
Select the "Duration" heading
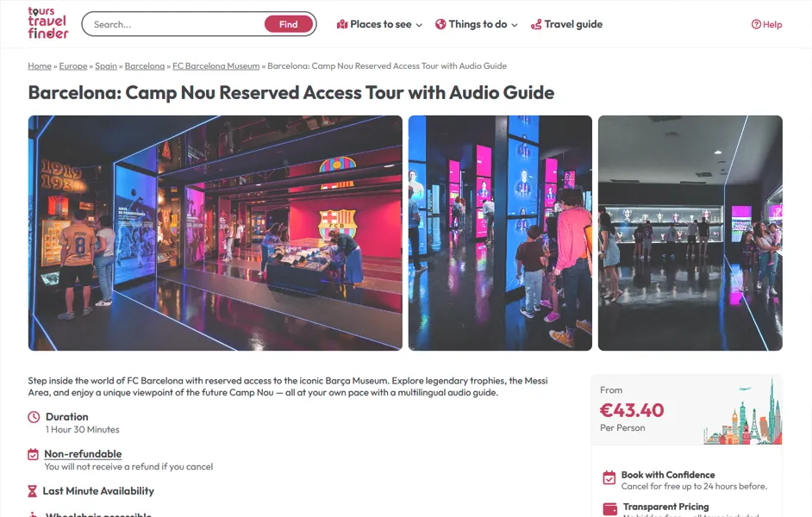(66, 416)
